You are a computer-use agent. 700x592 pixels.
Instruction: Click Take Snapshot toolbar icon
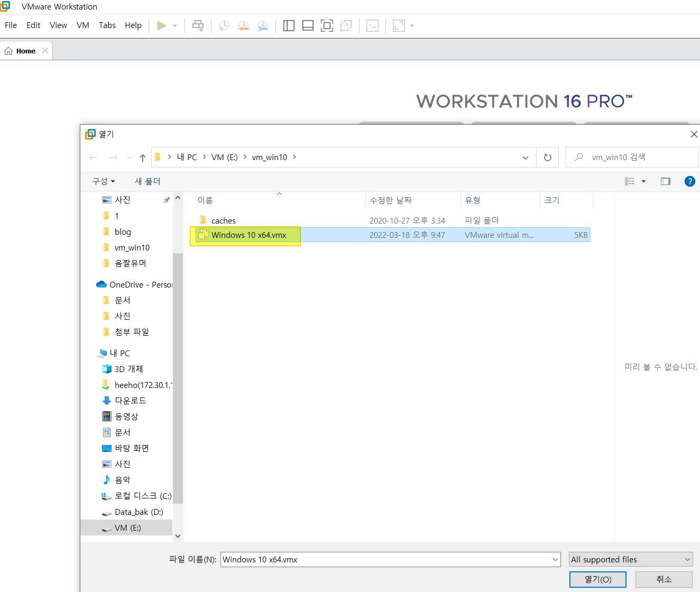[x=224, y=25]
